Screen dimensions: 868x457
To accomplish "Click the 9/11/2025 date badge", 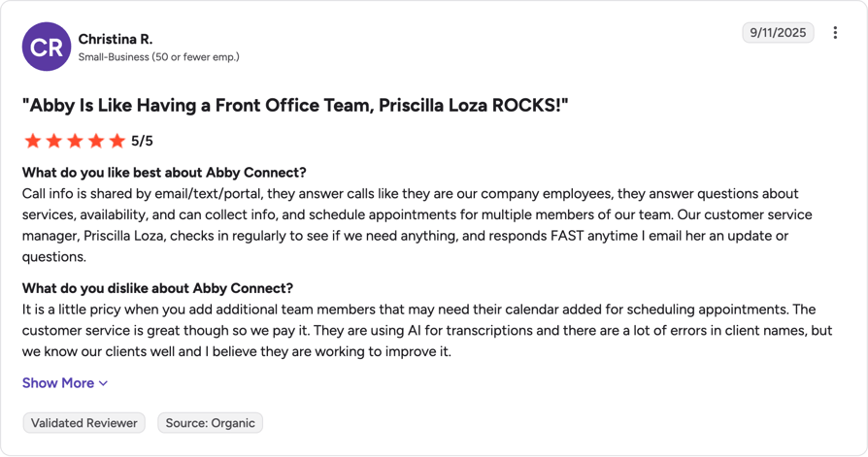I will click(778, 33).
